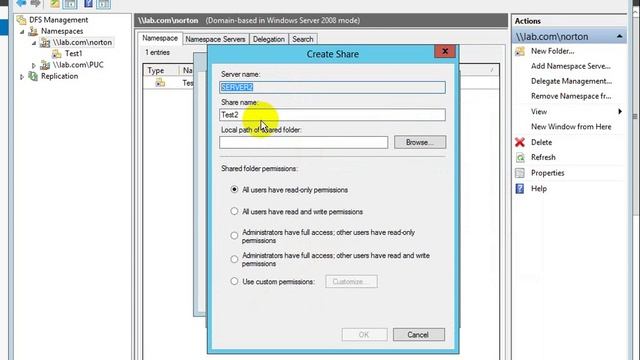Image resolution: width=640 pixels, height=360 pixels.
Task: Close the Create Share dialog with red X
Action: (x=445, y=51)
